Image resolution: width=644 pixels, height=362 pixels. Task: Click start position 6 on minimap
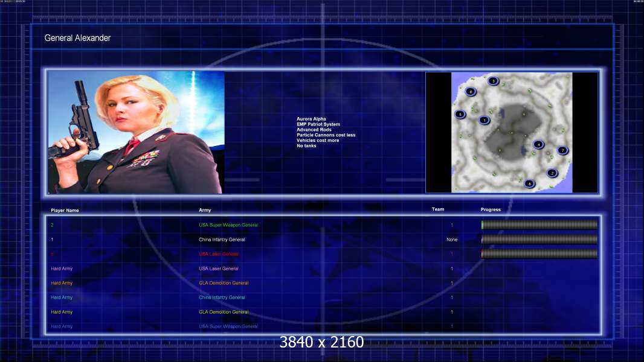tap(471, 92)
